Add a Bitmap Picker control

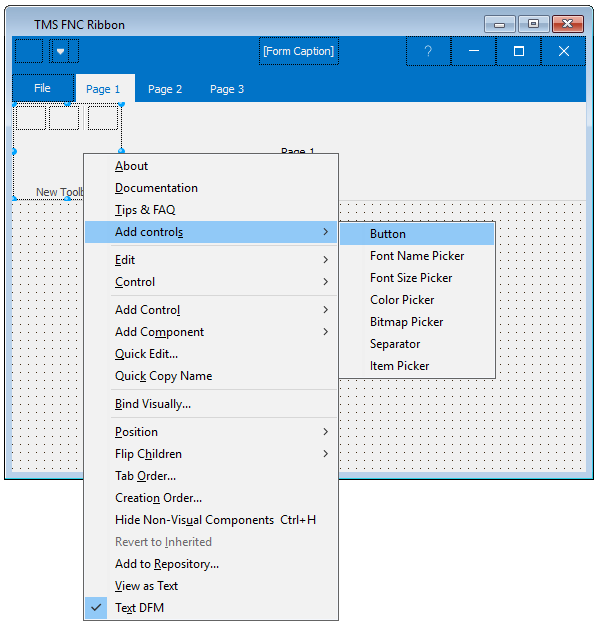coord(417,322)
